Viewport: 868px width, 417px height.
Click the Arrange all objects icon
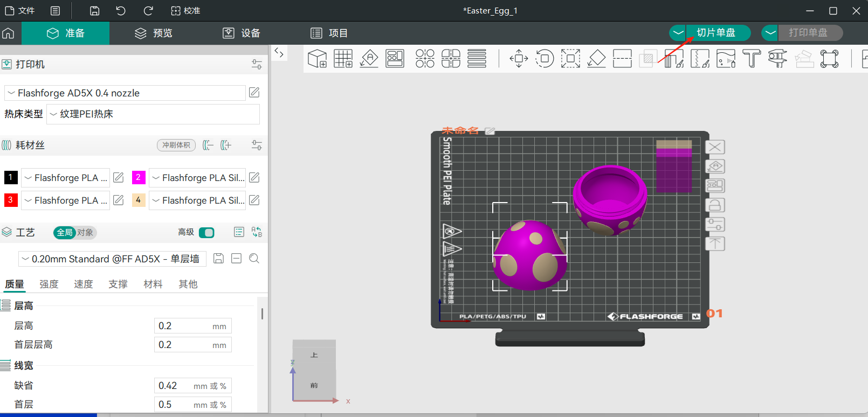click(395, 58)
